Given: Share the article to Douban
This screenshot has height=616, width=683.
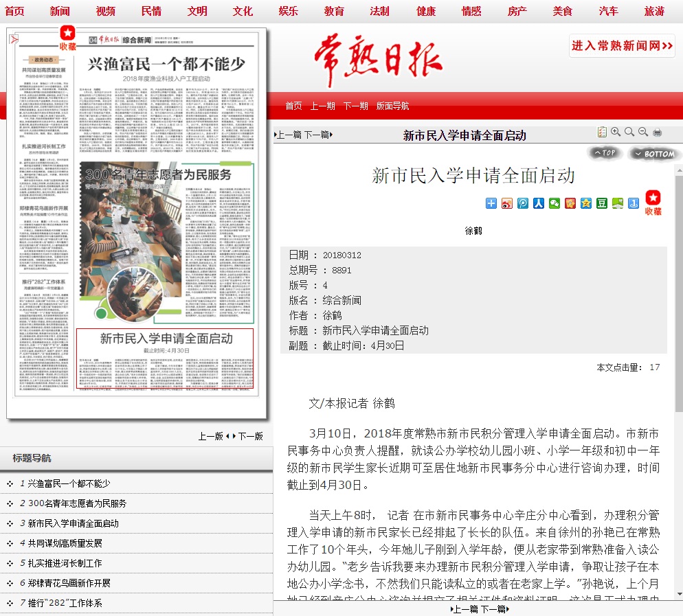Looking at the screenshot, I should (601, 203).
